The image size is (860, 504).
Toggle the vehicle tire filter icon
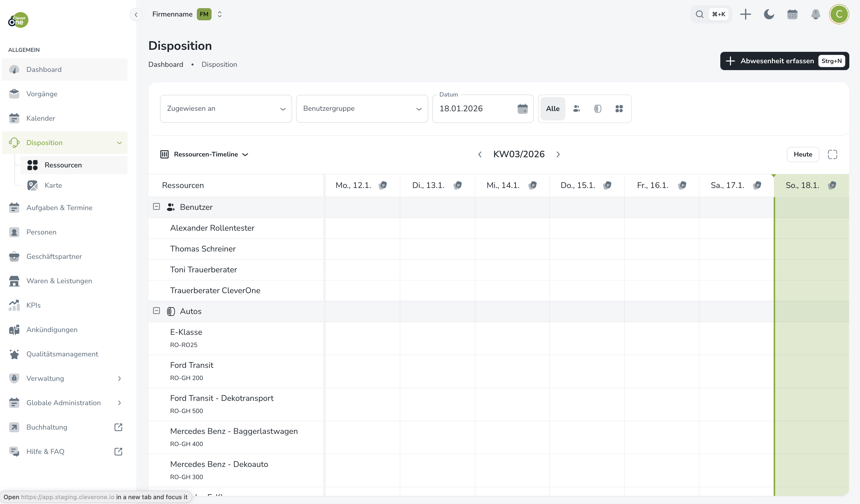click(598, 108)
